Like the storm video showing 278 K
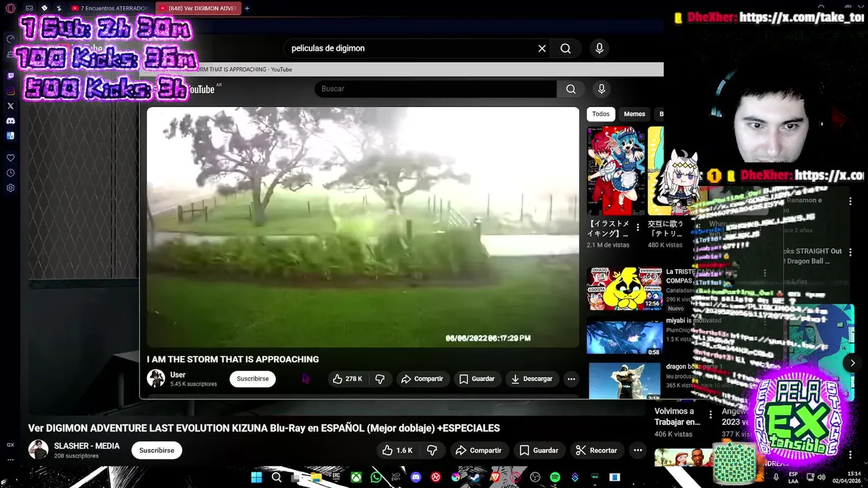 pos(347,379)
